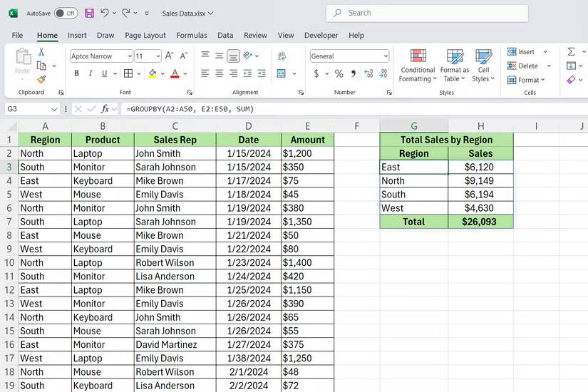Open Cell Styles dropdown
Viewport: 588px width, 392px height.
483,66
